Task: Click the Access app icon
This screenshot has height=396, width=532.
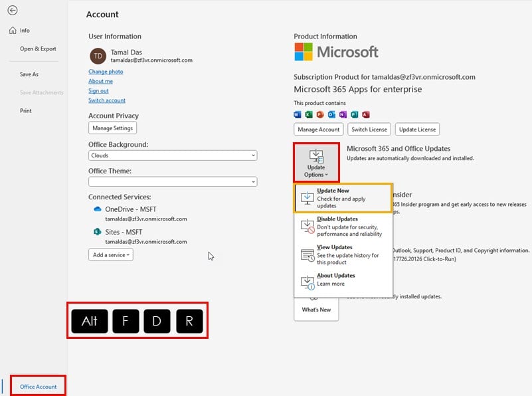Action: pyautogui.click(x=366, y=115)
